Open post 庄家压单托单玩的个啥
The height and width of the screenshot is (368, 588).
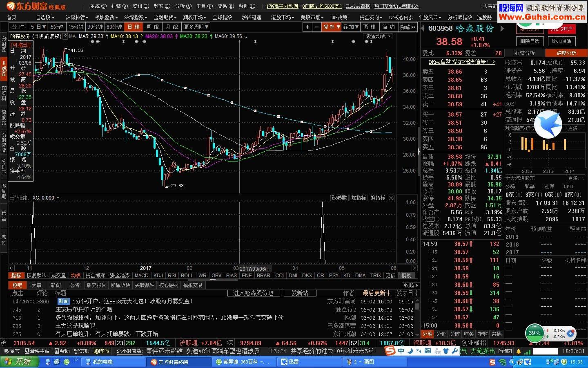coord(84,310)
